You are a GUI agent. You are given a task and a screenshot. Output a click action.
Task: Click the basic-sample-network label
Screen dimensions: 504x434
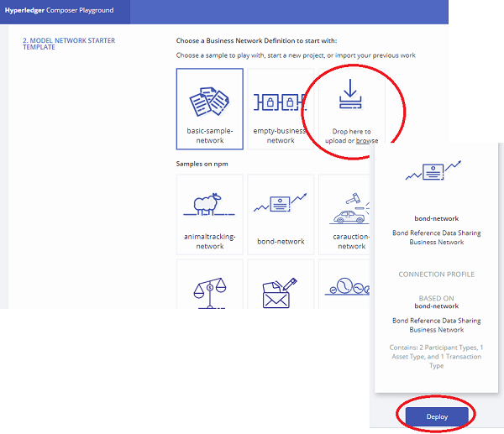tap(210, 135)
